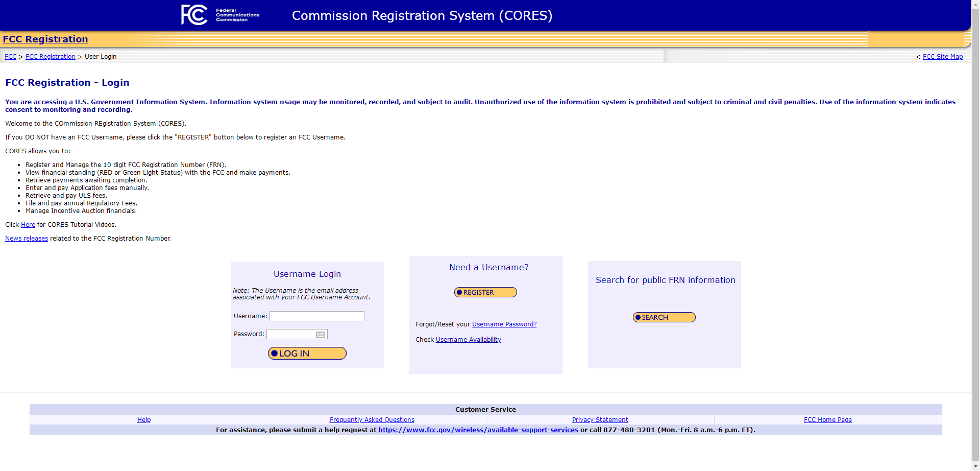Viewport: 980px width, 471px height.
Task: Click the Username Password? reset link
Action: [504, 324]
